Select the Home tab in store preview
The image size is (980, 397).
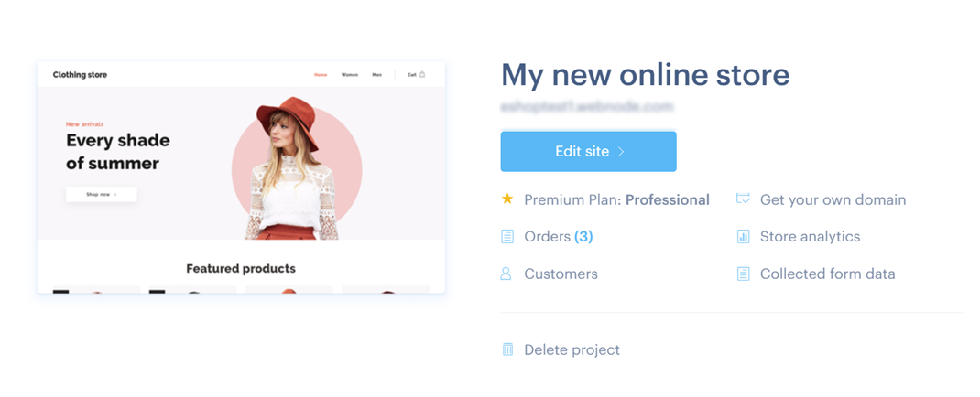tap(321, 75)
